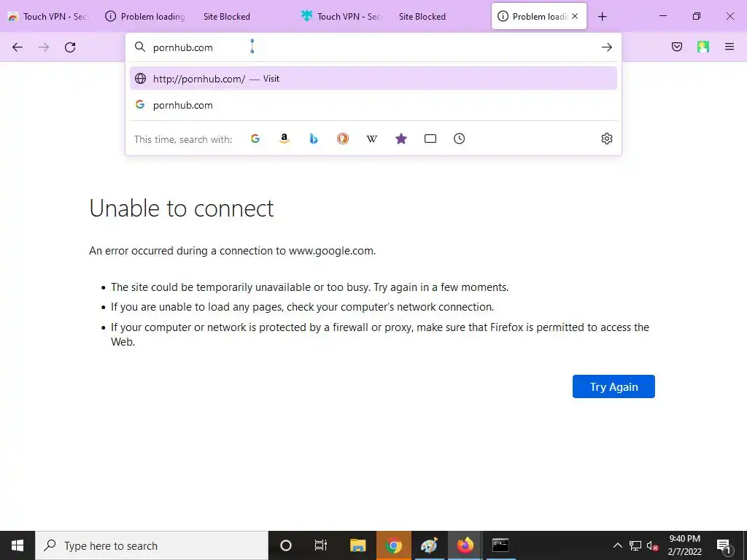Show hidden system tray icons
Screen dimensions: 747x560
coord(617,545)
